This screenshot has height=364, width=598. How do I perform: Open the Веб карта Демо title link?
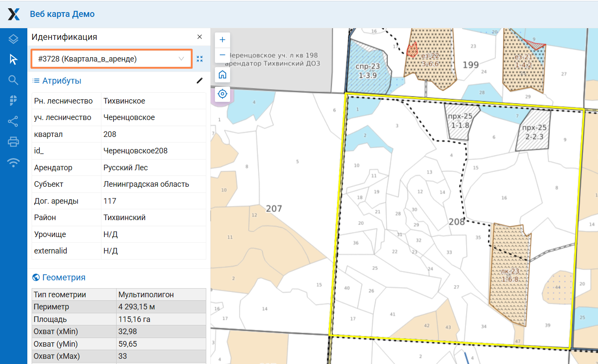pos(62,14)
